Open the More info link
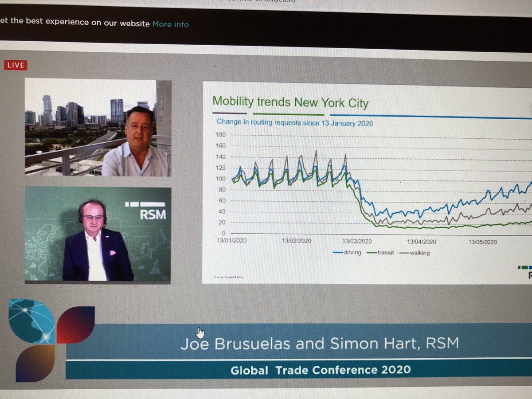532x399 pixels. coord(170,24)
